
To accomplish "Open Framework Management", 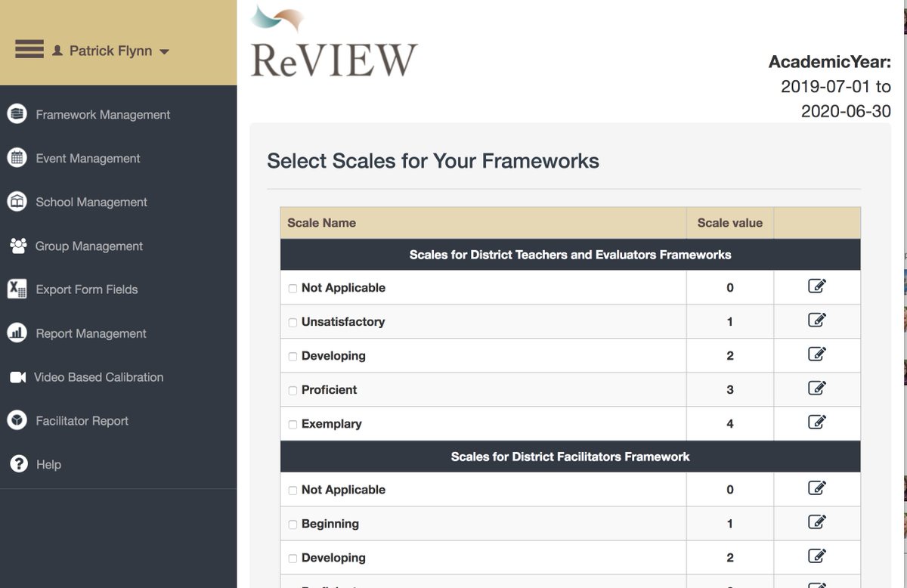I will [103, 115].
